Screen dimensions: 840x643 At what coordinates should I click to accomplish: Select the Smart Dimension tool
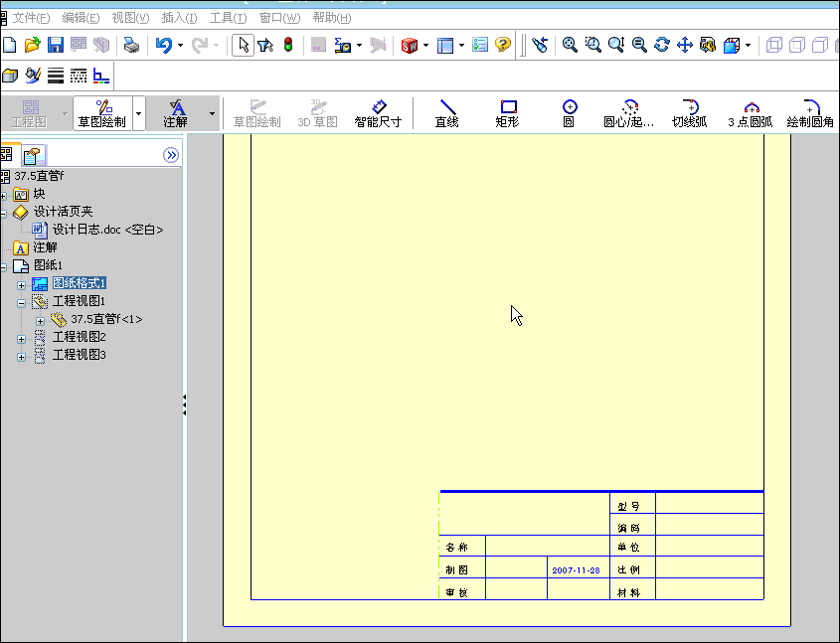(x=378, y=113)
